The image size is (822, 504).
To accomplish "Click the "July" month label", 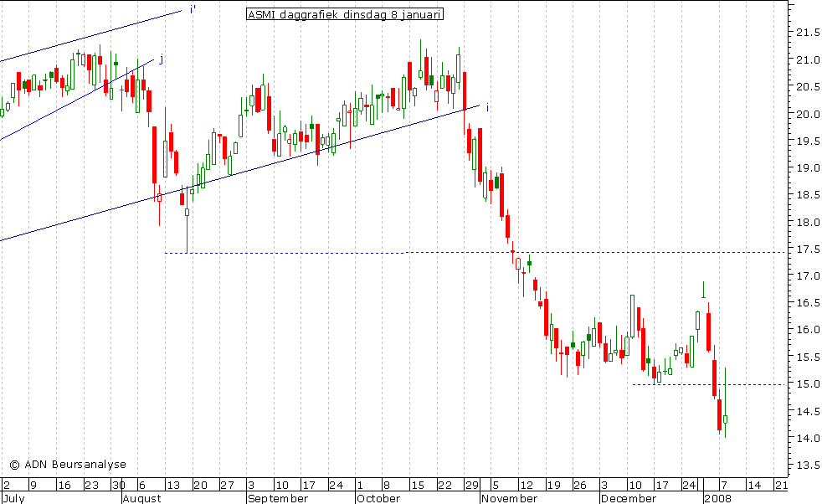I will [13, 498].
